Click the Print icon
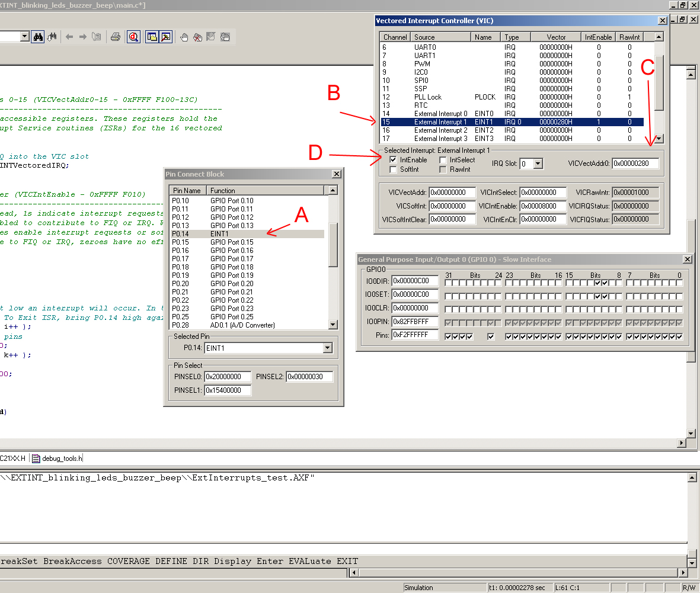Screen dimensions: 700x593 click(x=116, y=37)
